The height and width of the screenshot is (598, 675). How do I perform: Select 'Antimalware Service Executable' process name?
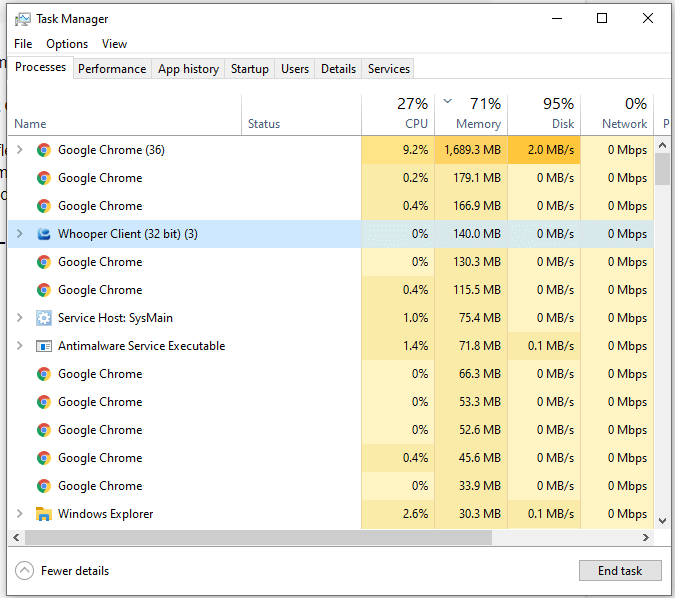pos(142,346)
